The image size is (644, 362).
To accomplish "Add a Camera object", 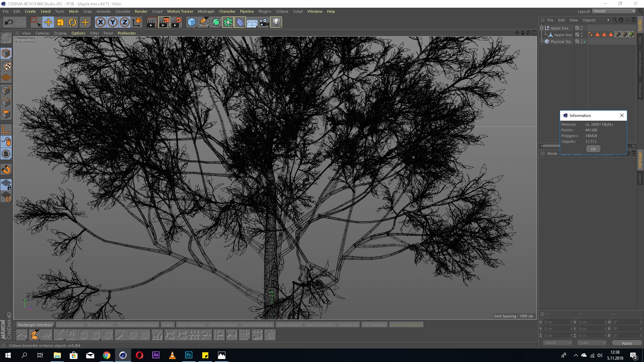I will pyautogui.click(x=264, y=22).
